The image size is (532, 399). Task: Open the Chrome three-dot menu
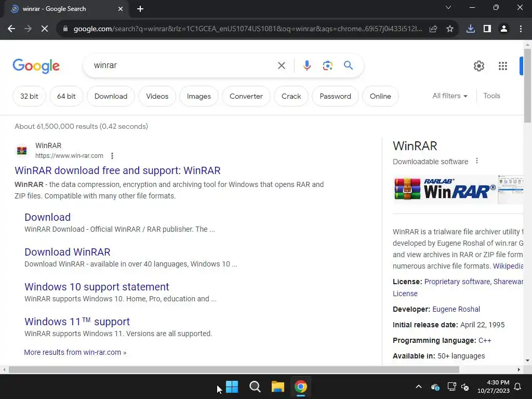click(521, 29)
